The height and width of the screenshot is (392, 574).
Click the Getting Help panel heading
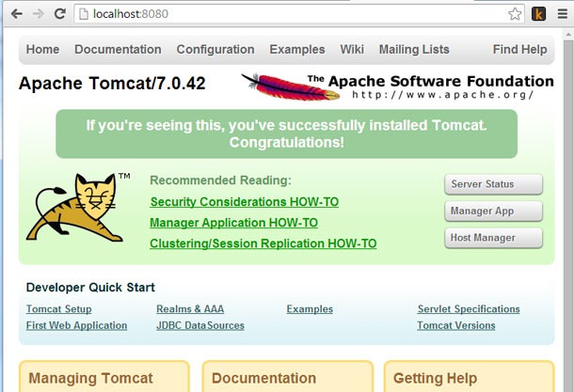click(436, 378)
